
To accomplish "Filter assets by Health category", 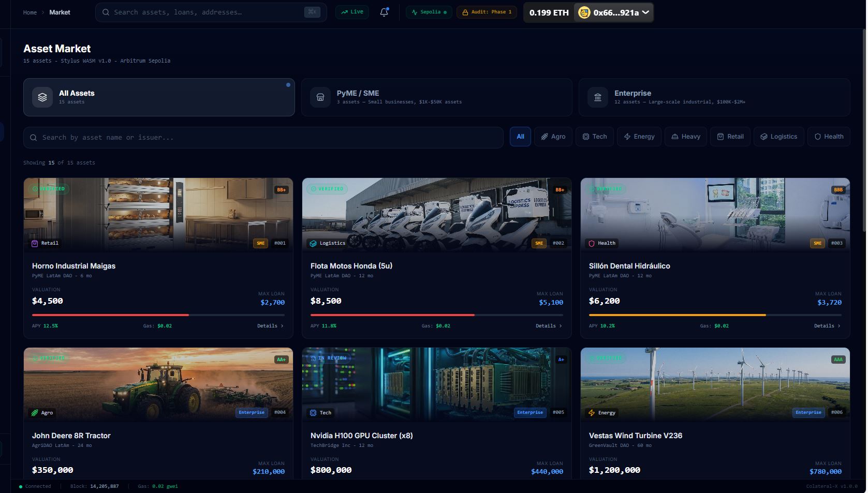I will pos(828,137).
